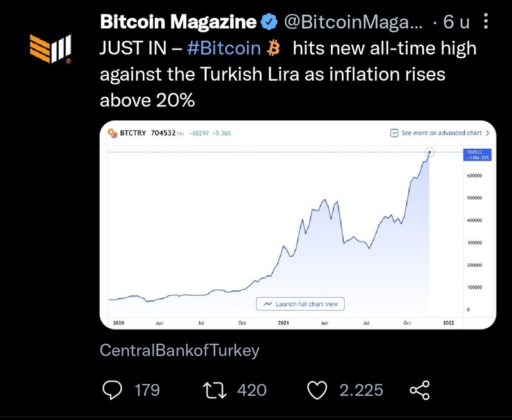Open the #Bitcoin hashtag
512x420 pixels.
[224, 49]
